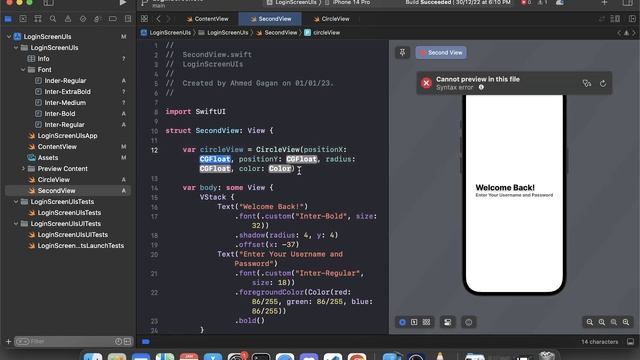Open the related items grid menu
The image size is (640, 360).
144,19
